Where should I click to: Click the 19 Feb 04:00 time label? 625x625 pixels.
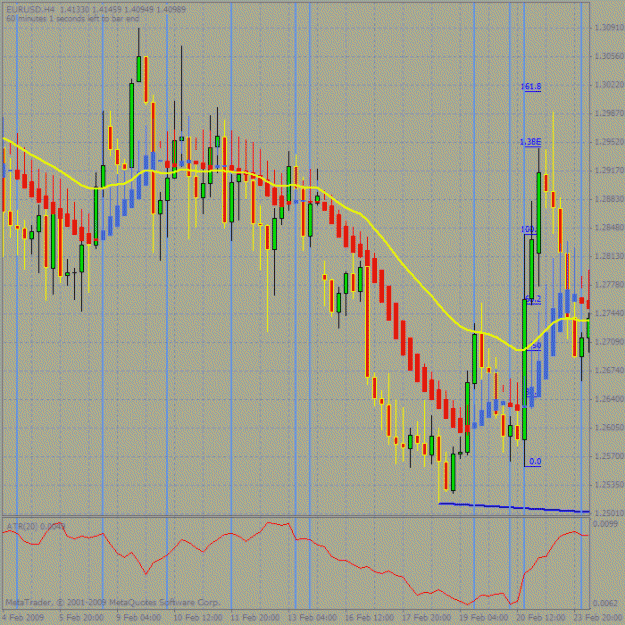(484, 617)
